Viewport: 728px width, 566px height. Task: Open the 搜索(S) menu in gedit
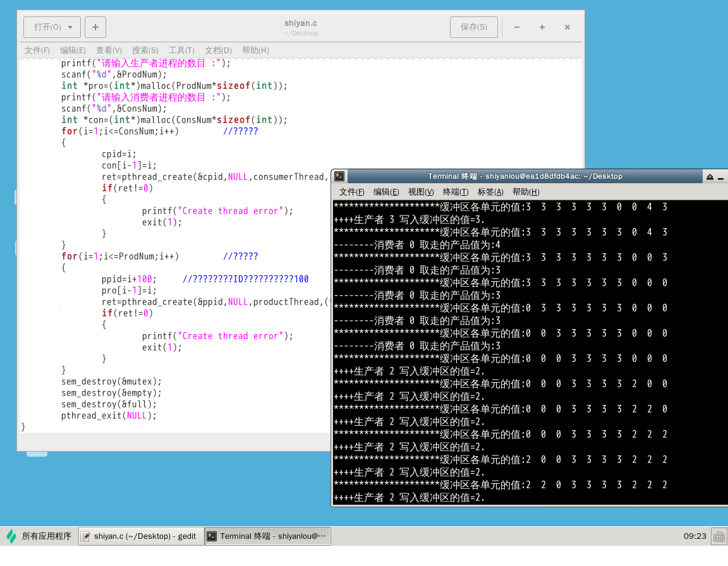(145, 51)
